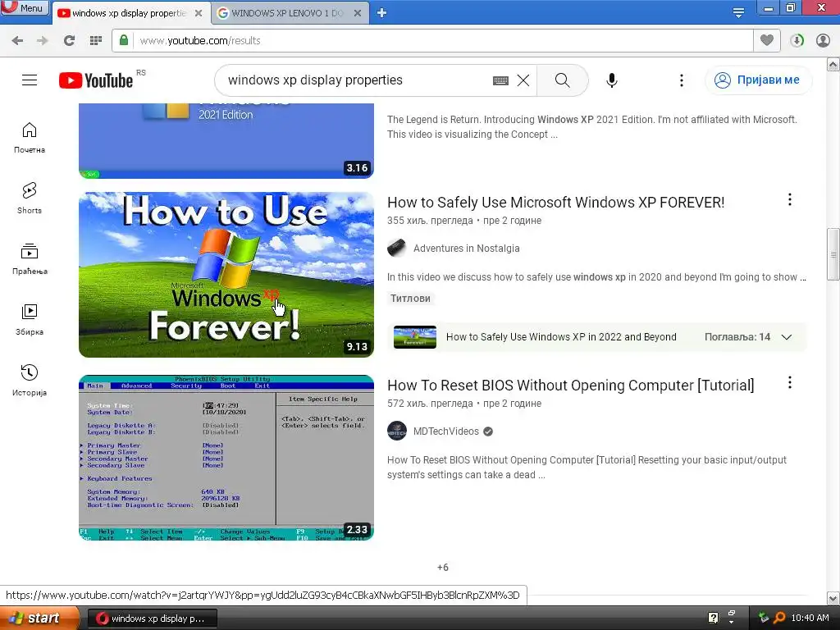Image resolution: width=840 pixels, height=630 pixels.
Task: Open the Windows XP Forever video thumbnail
Action: coord(226,275)
